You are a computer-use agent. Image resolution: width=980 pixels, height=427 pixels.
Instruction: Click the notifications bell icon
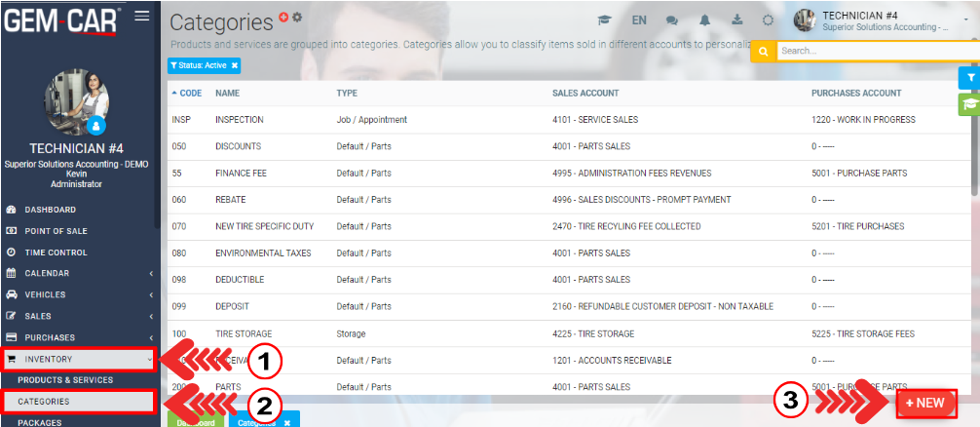click(704, 20)
